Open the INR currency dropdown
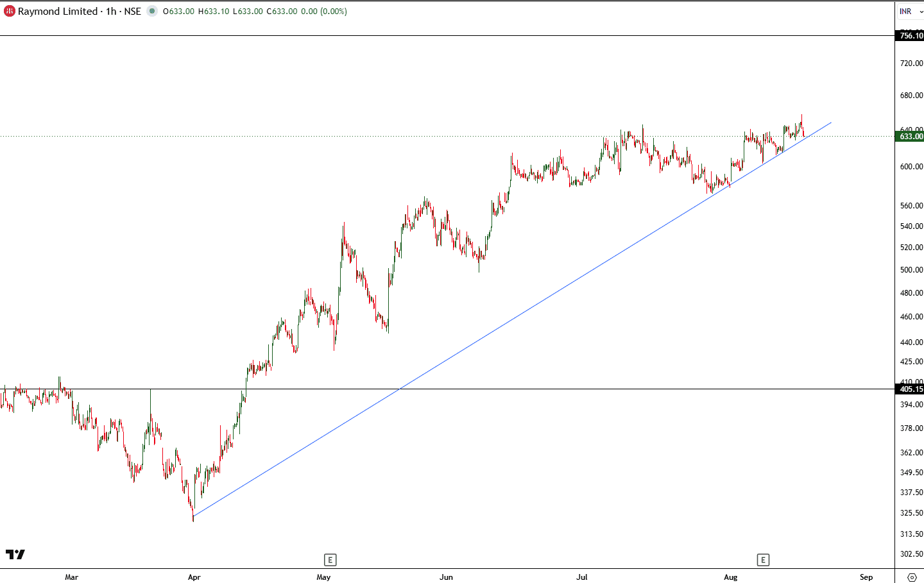Viewport: 924px width, 583px height. point(911,11)
